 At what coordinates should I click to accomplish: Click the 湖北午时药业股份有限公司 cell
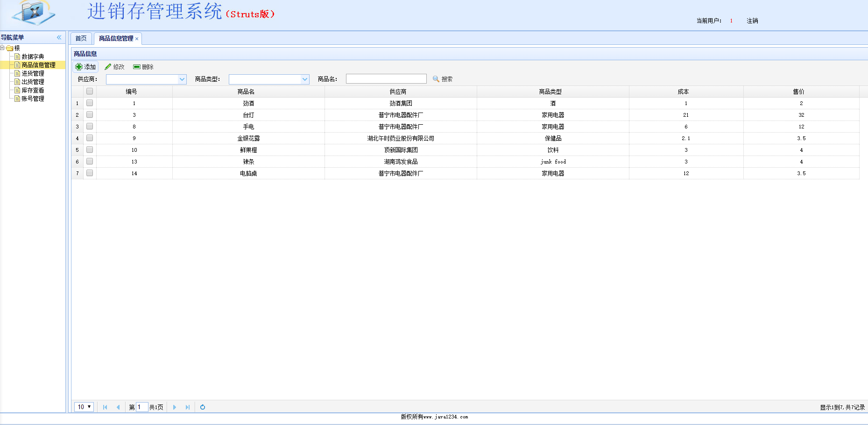[x=401, y=138]
